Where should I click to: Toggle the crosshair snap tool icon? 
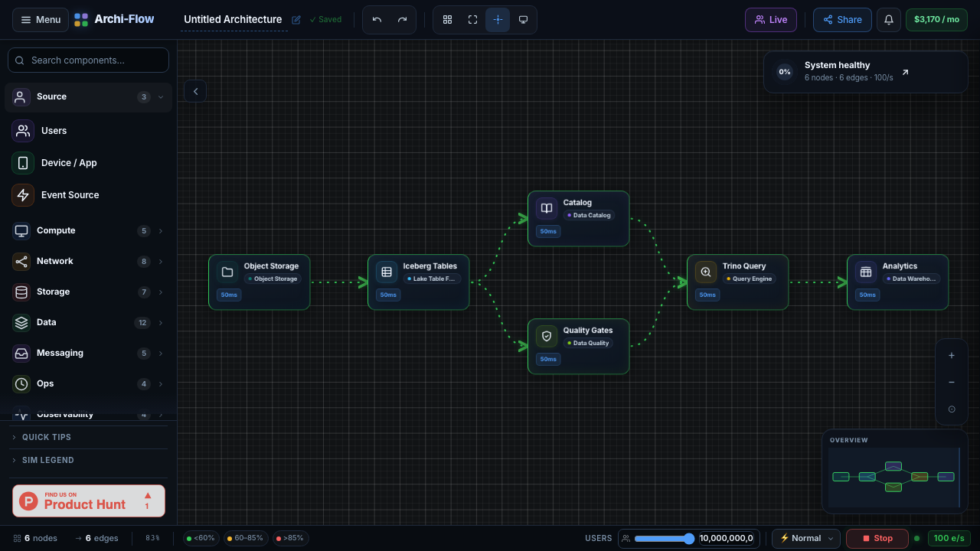coord(498,20)
